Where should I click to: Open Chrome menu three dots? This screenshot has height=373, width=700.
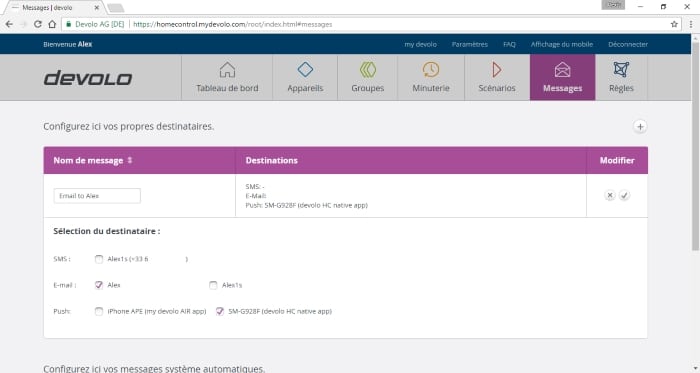[691, 24]
